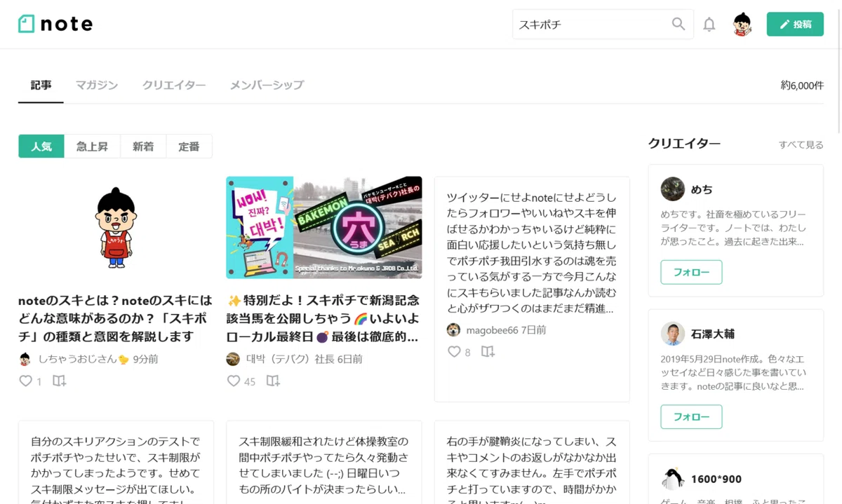Click the 投稿 post button
Viewport: 842px width, 504px height.
[795, 24]
